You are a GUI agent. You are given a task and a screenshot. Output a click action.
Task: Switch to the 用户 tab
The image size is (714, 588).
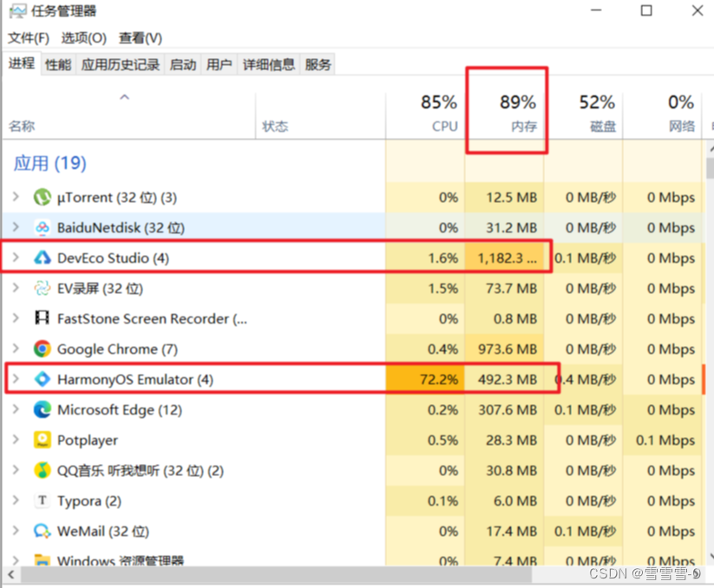click(x=219, y=65)
